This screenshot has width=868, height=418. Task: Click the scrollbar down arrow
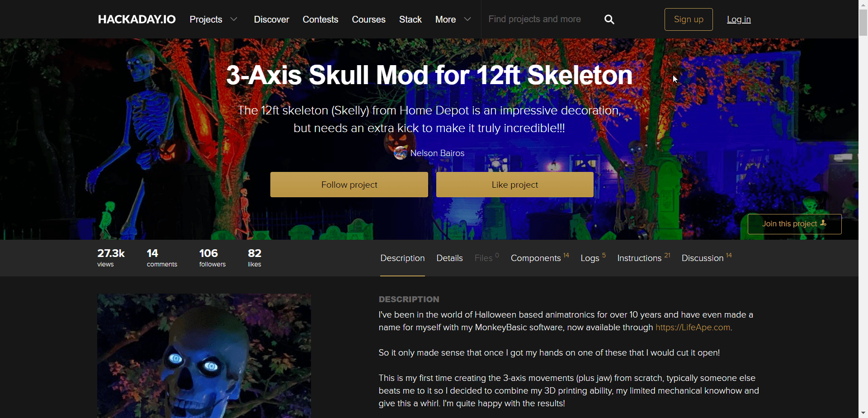pos(863,413)
